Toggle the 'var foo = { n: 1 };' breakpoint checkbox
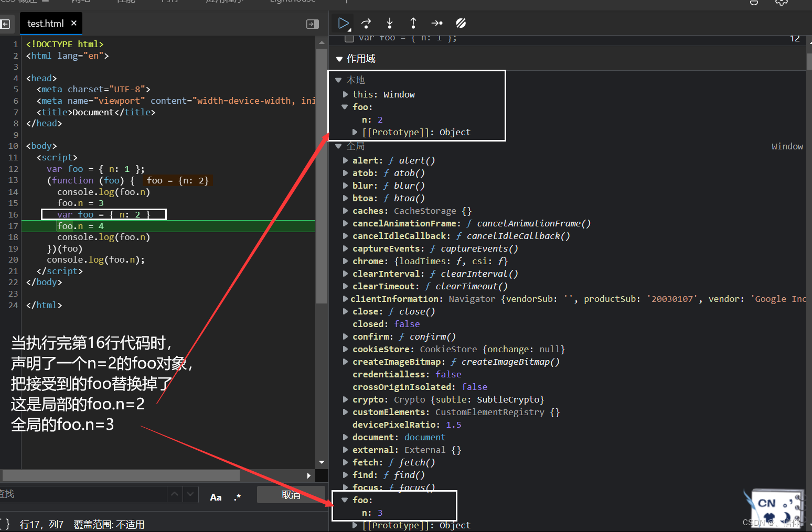The height and width of the screenshot is (532, 812). click(349, 38)
